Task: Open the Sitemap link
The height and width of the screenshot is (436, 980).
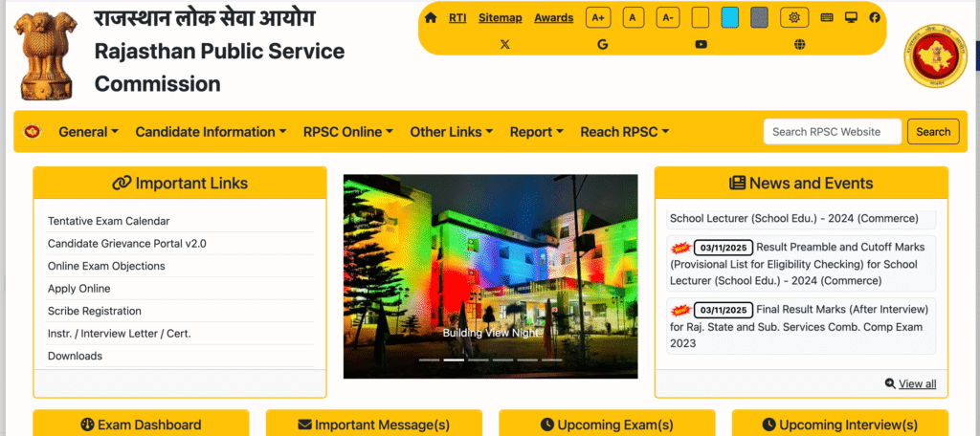Action: [x=500, y=17]
